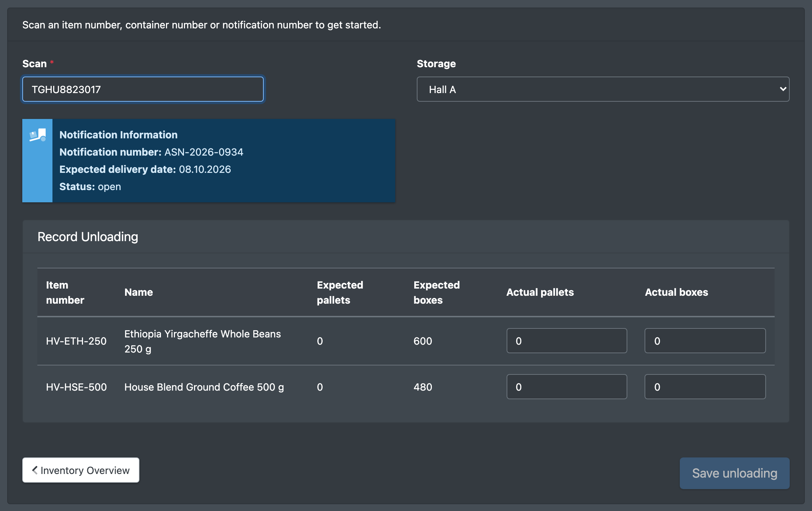
Task: Click expected boxes value 600
Action: [423, 341]
